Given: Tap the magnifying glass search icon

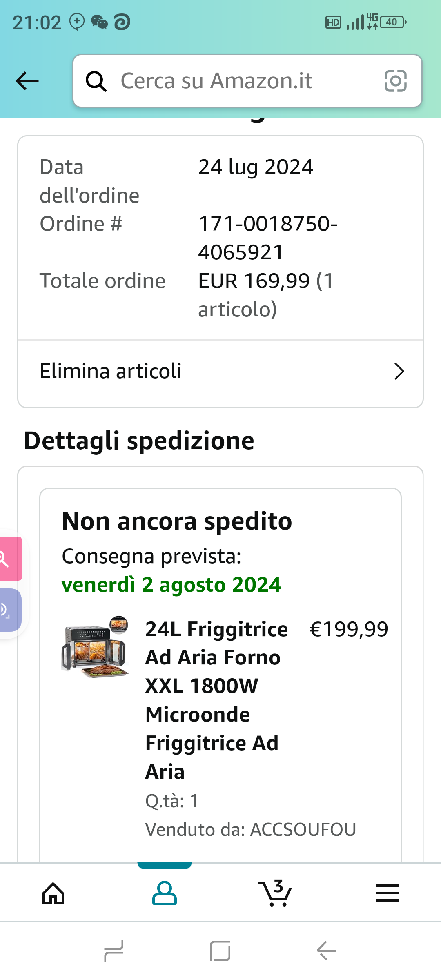Looking at the screenshot, I should click(96, 81).
